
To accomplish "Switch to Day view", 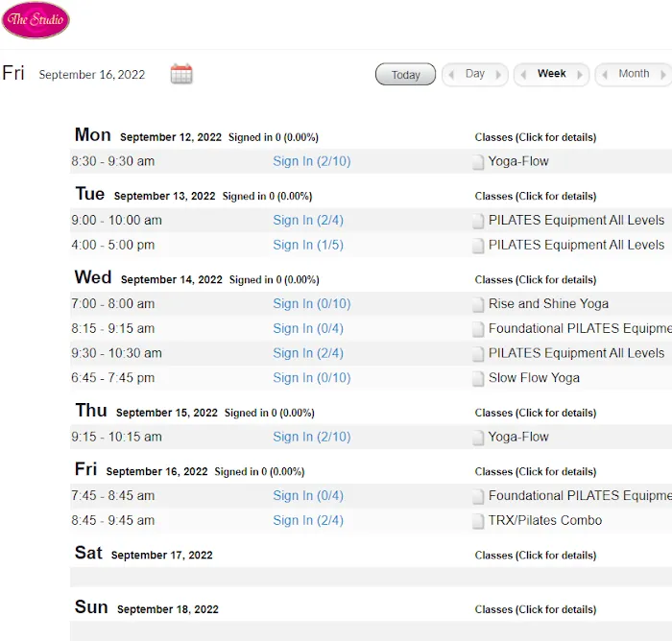I will pyautogui.click(x=474, y=74).
